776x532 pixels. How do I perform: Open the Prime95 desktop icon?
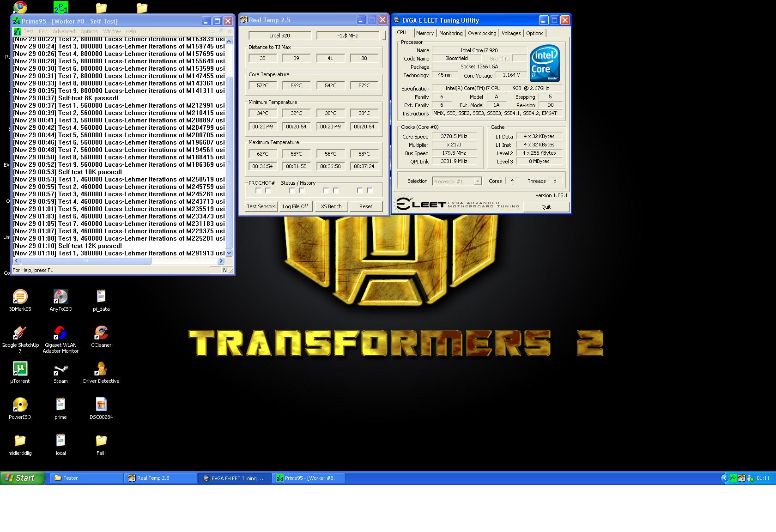click(61, 7)
